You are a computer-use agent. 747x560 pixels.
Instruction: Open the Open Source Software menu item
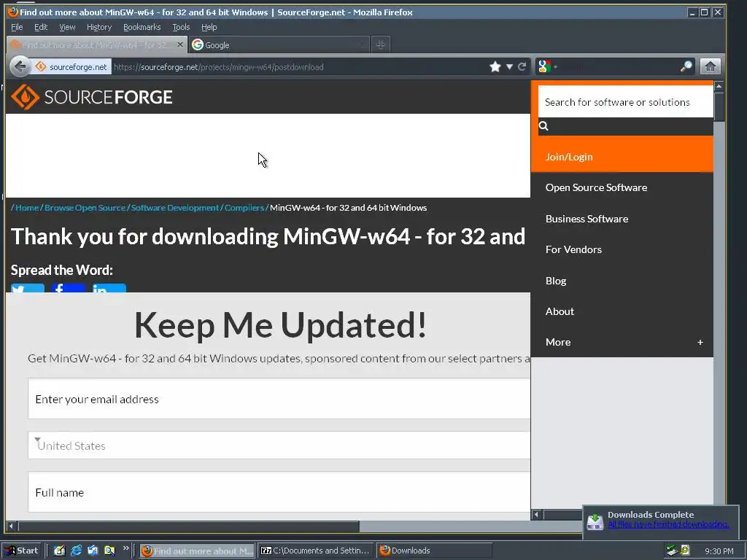596,187
